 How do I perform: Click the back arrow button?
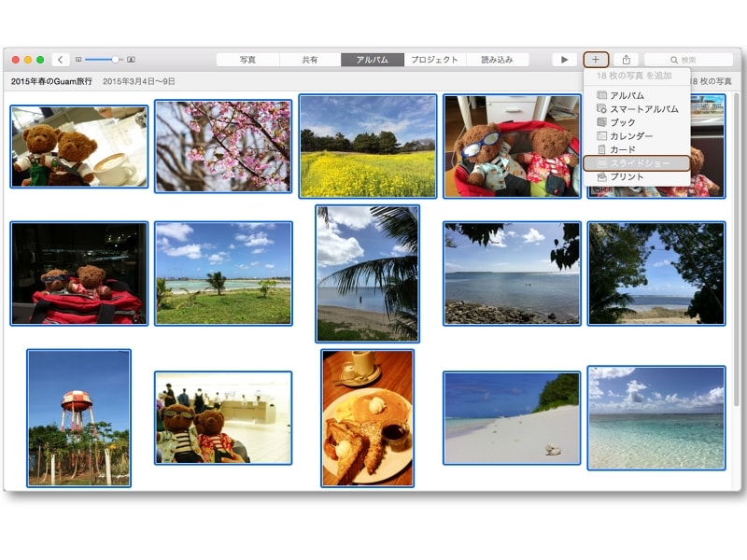click(x=60, y=60)
